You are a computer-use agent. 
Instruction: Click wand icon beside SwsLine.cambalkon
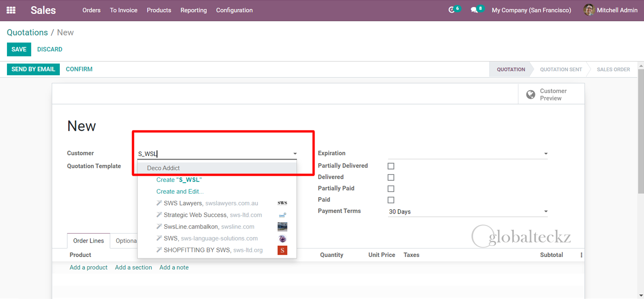(159, 227)
